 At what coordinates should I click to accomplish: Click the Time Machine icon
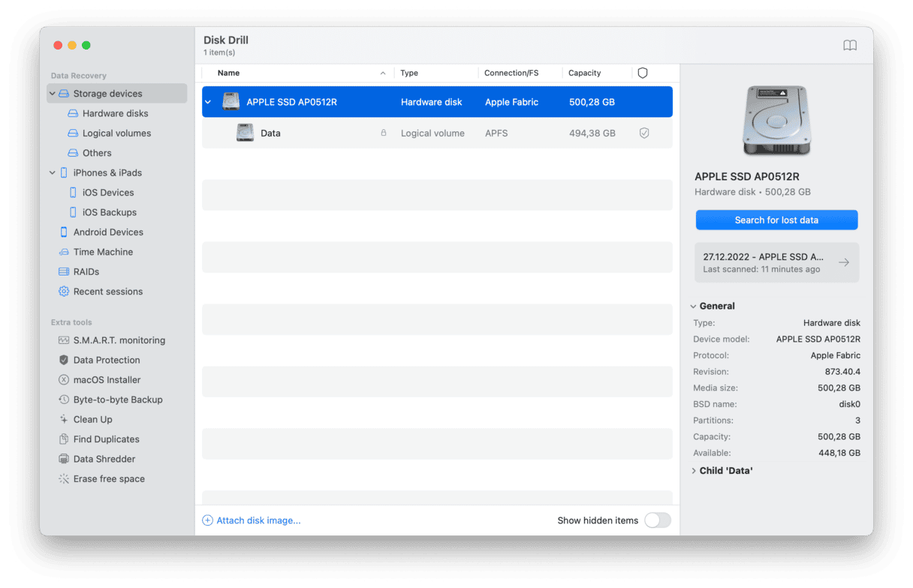click(x=64, y=252)
